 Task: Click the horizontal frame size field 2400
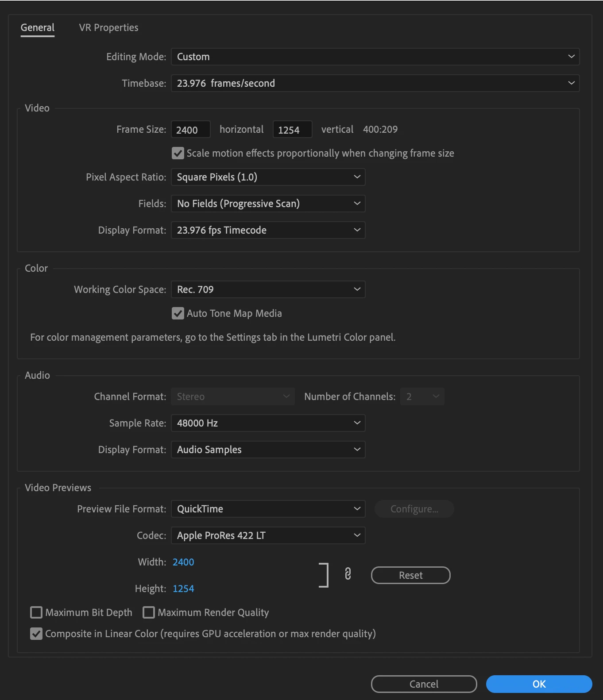(x=191, y=130)
